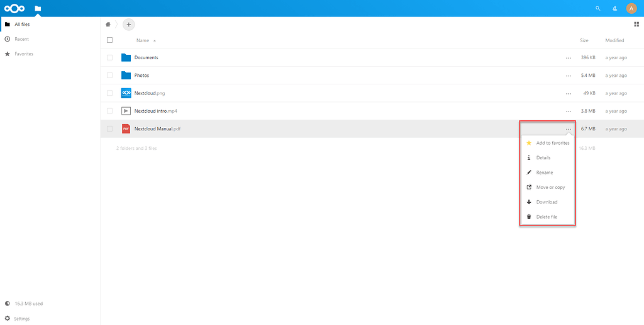644x325 pixels.
Task: Check the Nextcloud intro.mp4 checkbox
Action: click(109, 111)
